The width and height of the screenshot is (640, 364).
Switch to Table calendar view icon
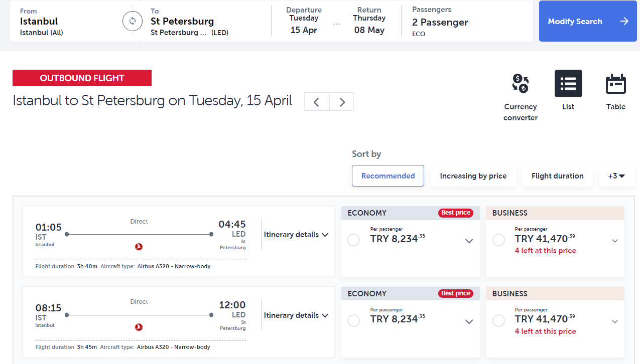(x=615, y=84)
